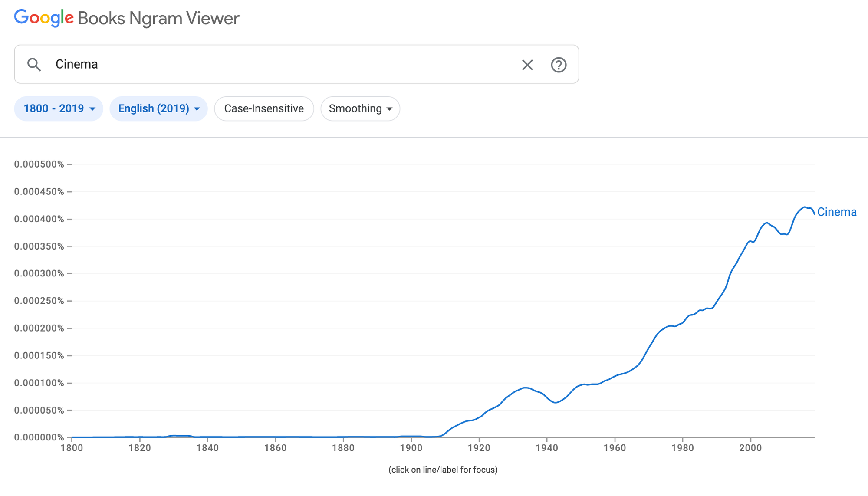Click the 1900 x-axis year label
Screen dimensions: 868x496
click(411, 448)
